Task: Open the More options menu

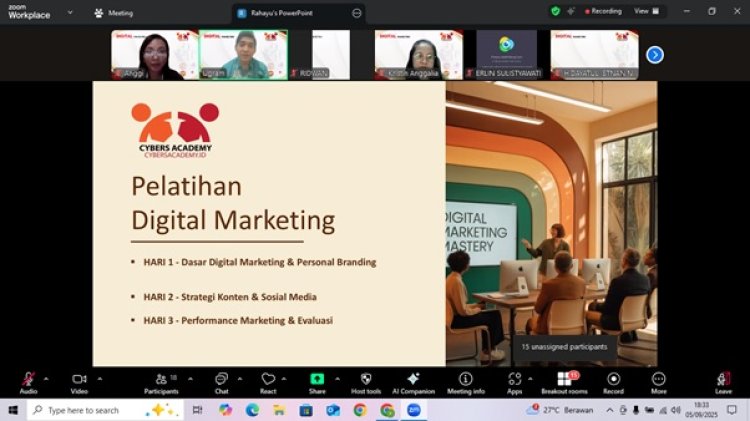Action: [658, 381]
